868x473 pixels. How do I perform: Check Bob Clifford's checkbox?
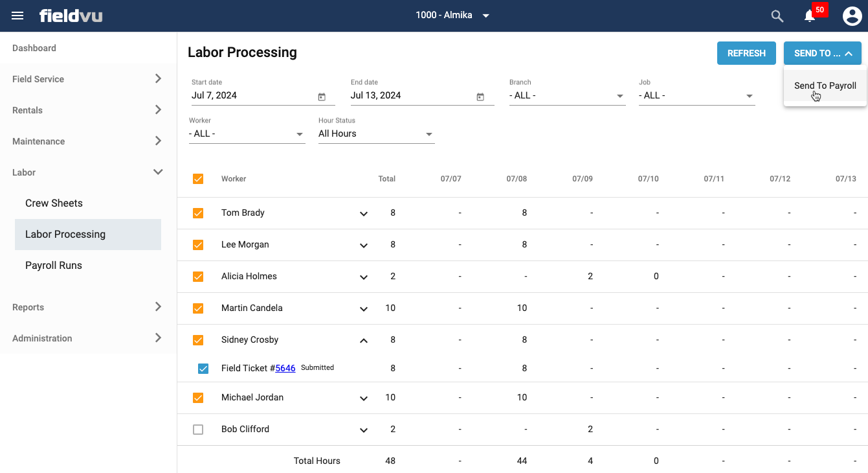tap(198, 429)
